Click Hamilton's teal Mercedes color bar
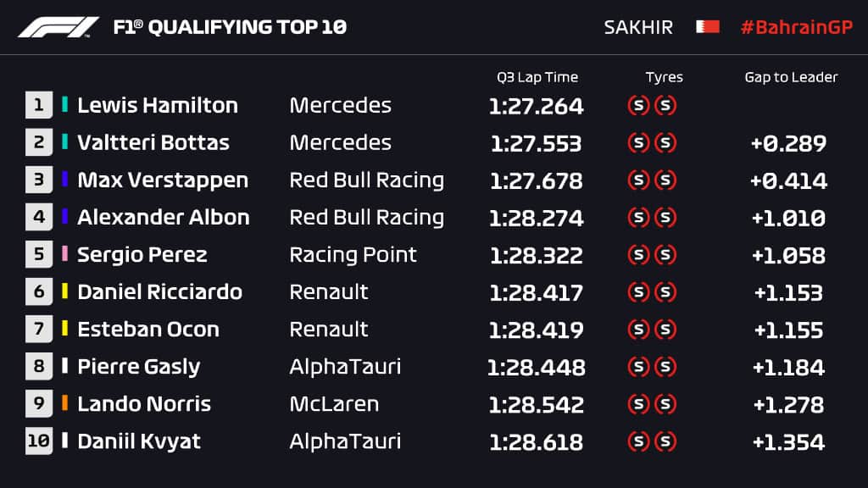The image size is (868, 488). click(65, 105)
